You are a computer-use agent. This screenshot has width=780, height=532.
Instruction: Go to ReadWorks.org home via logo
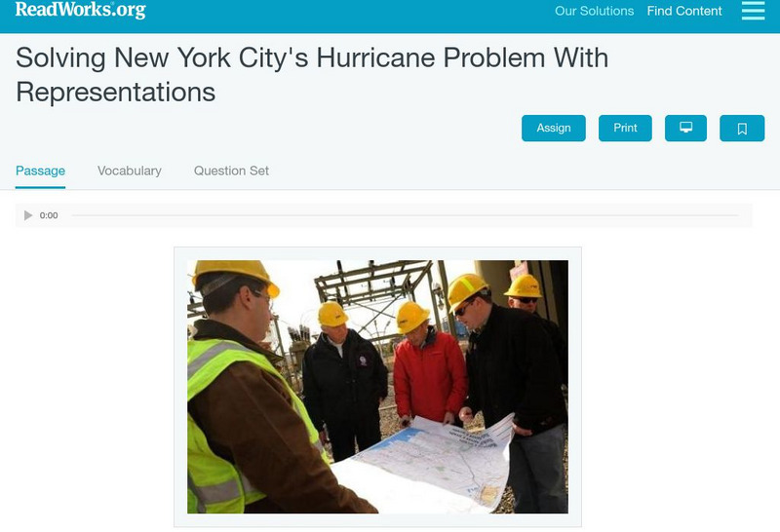click(81, 10)
